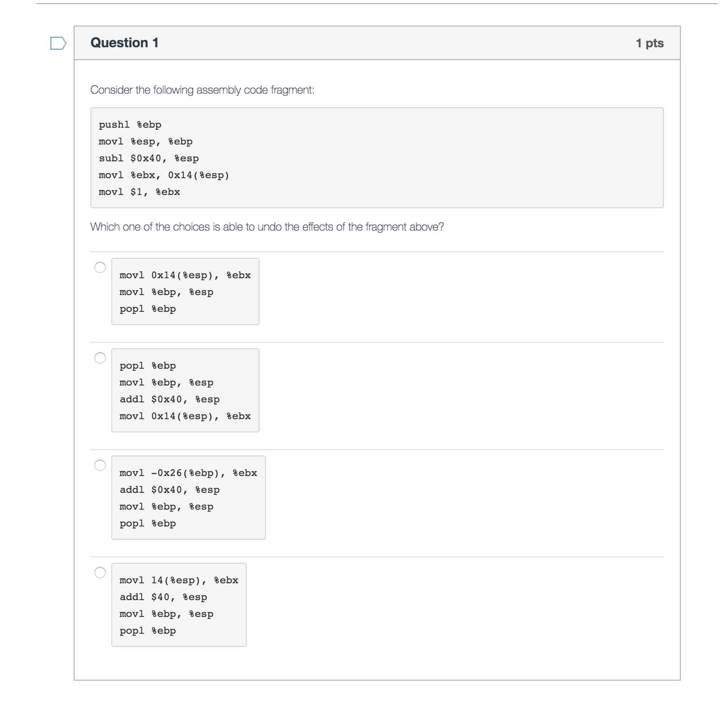Flag Question 1 with the bookmark icon
The width and height of the screenshot is (728, 707).
point(58,43)
